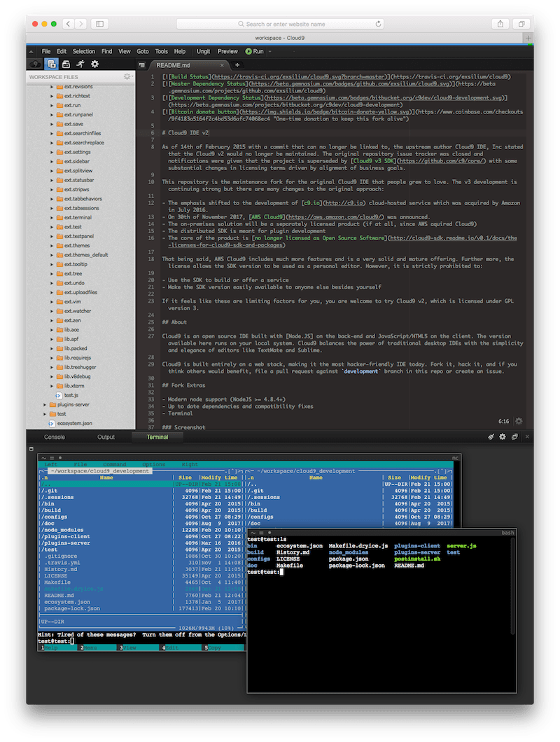Viewport: 560px width, 742px height.
Task: Open the Safari share button
Action: 500,24
